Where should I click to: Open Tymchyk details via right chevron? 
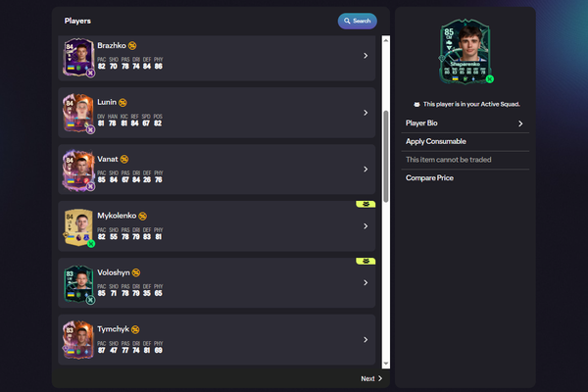365,340
